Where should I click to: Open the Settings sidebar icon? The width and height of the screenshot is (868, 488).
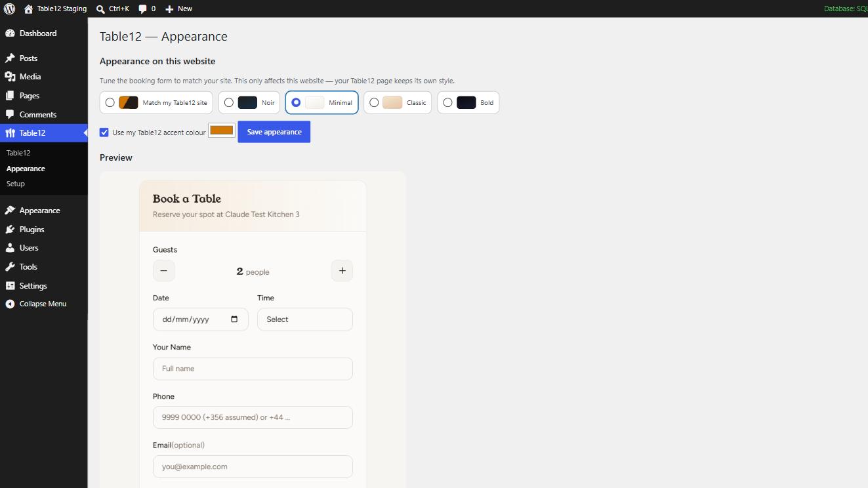click(x=10, y=286)
